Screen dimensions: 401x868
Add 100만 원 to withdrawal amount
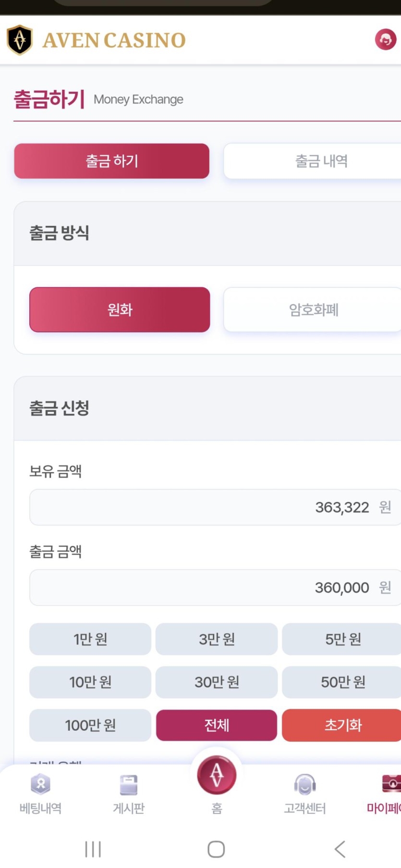[x=90, y=725]
